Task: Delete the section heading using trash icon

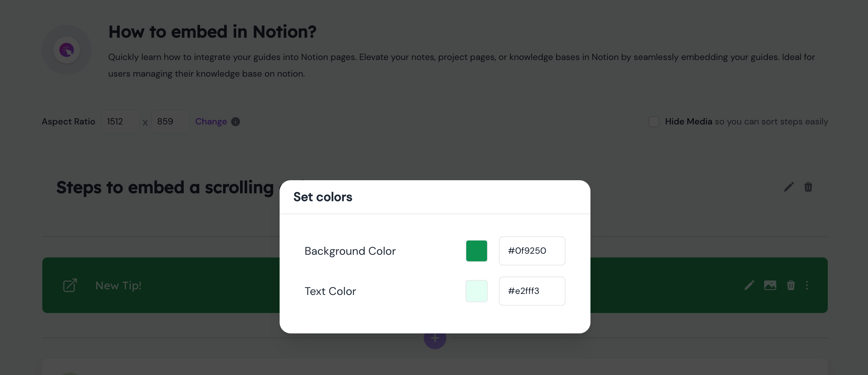Action: [808, 187]
